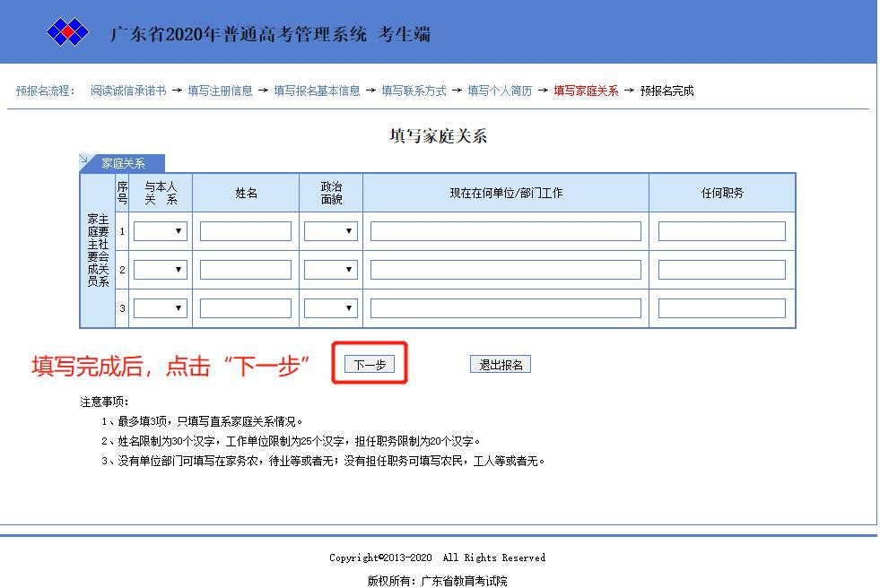Expand row 1 政治面貌 dropdown
The image size is (880, 588).
pos(330,231)
